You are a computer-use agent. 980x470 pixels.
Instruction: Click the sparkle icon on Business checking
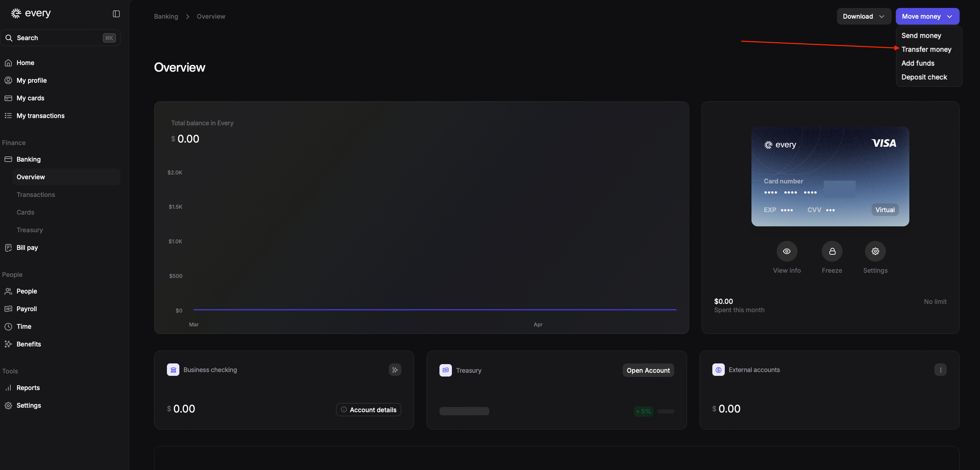[395, 370]
